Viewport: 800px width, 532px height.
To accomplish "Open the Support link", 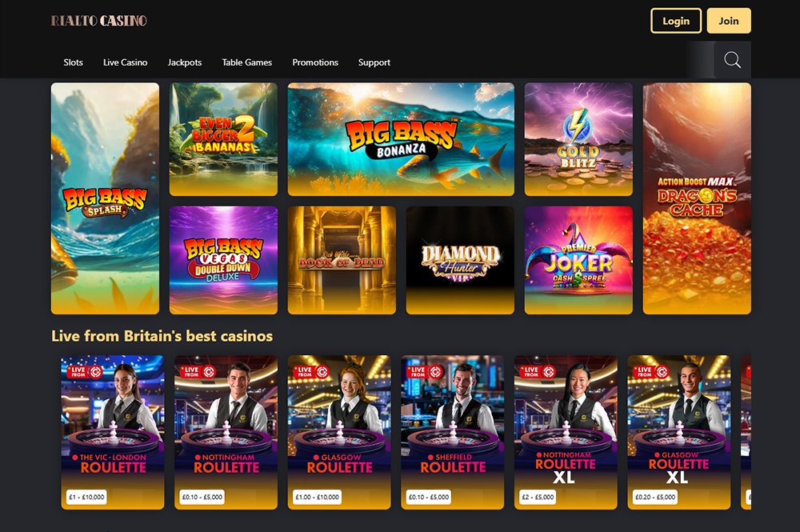I will pos(374,62).
